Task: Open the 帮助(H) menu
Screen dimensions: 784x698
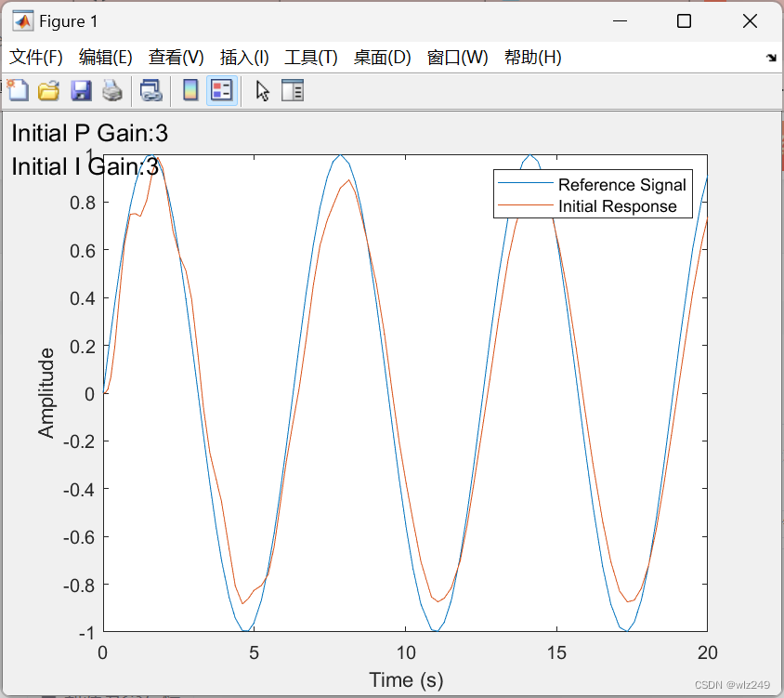Action: [x=532, y=57]
